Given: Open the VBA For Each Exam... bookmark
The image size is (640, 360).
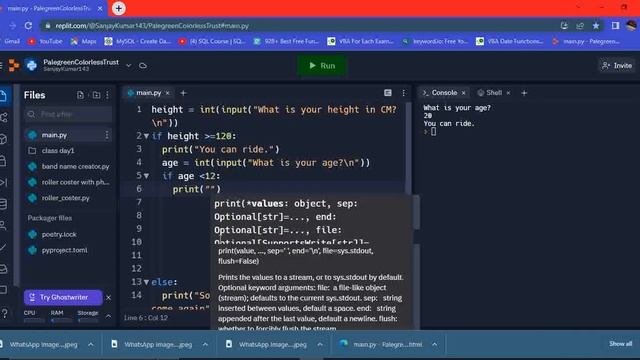Looking at the screenshot, I should [361, 41].
